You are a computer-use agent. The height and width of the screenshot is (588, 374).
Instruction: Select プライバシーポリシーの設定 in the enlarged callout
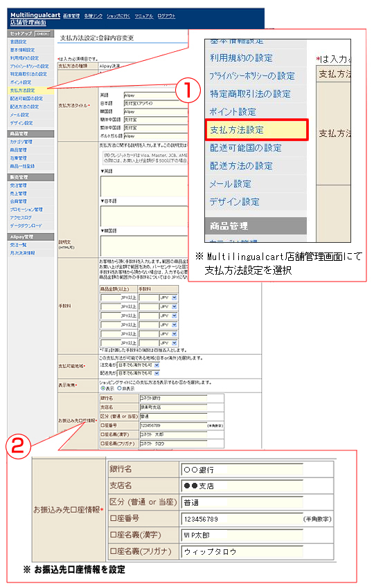[252, 76]
